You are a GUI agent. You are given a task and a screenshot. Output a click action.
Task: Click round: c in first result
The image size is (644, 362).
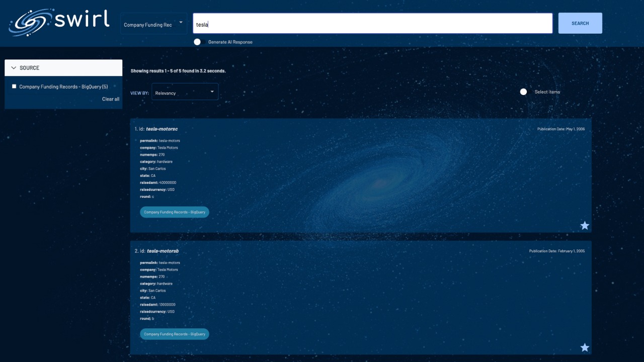tap(147, 197)
